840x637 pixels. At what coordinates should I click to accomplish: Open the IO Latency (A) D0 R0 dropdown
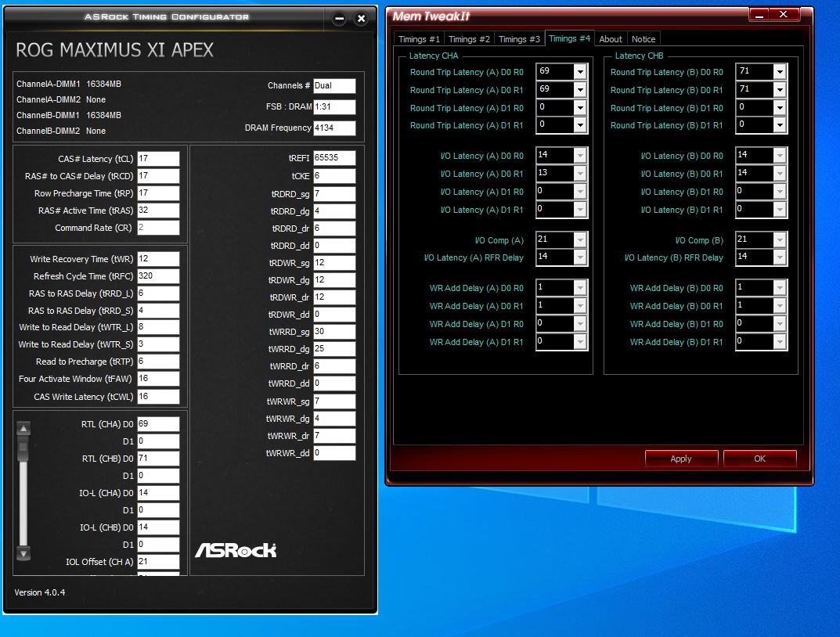pyautogui.click(x=580, y=156)
